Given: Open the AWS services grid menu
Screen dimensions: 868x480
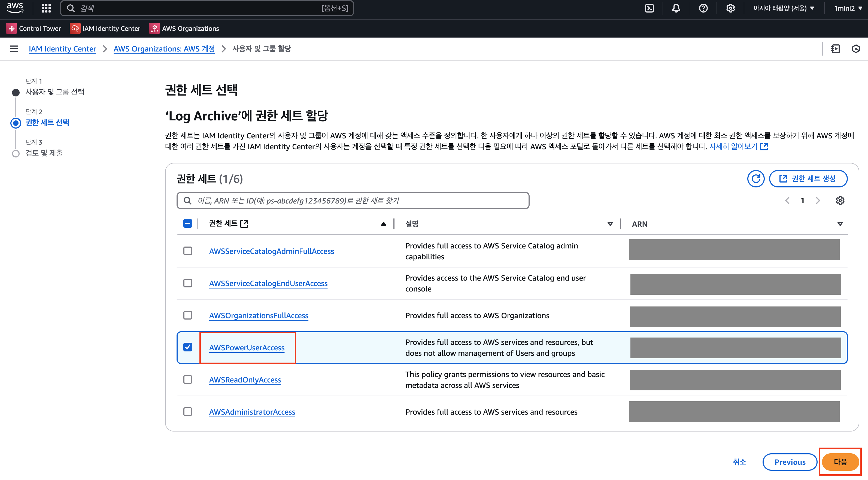Looking at the screenshot, I should 46,8.
